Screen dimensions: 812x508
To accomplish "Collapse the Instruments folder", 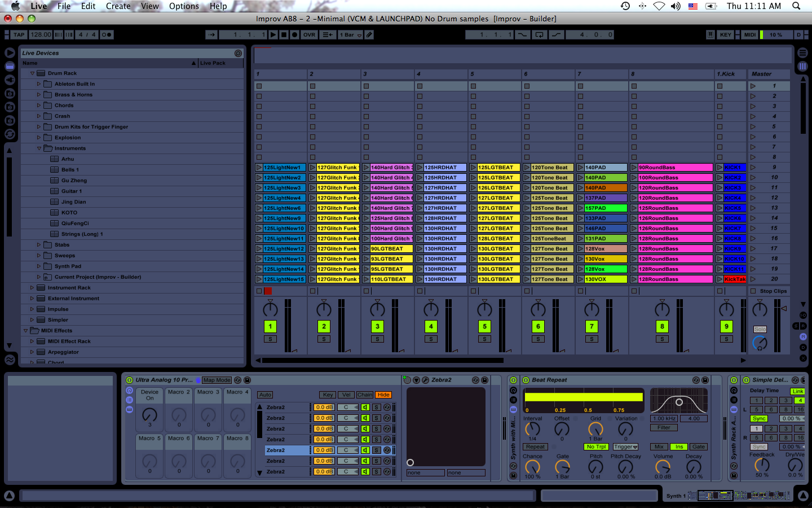I will click(38, 148).
